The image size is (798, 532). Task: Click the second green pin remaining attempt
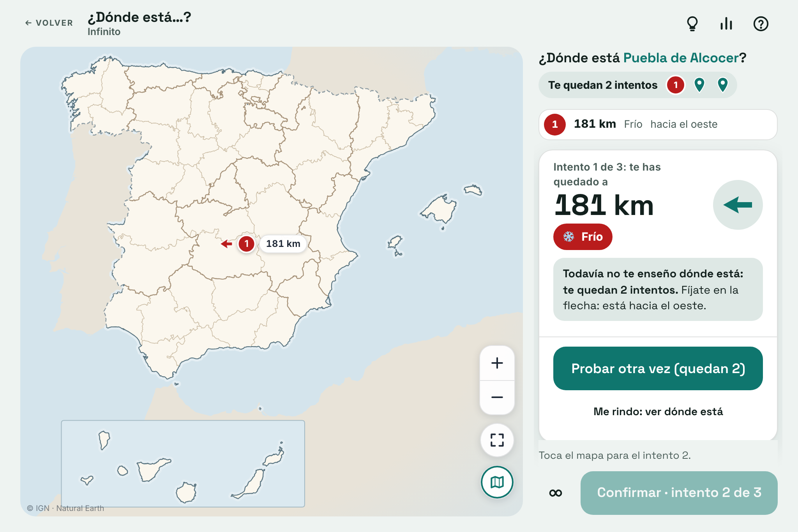click(x=723, y=85)
